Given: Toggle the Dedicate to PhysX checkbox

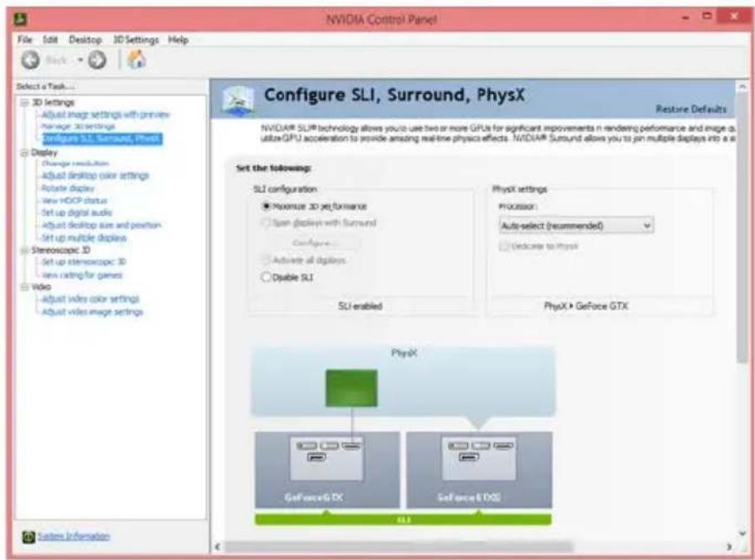Looking at the screenshot, I should (504, 246).
